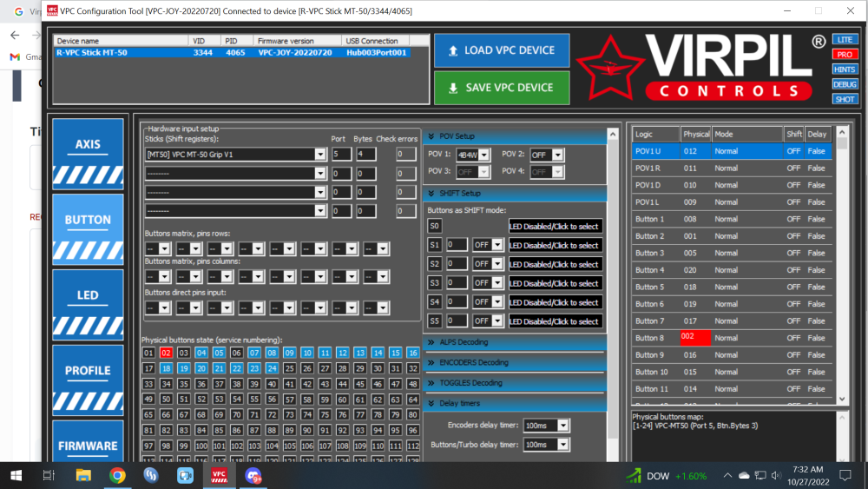Screen dimensions: 868x489
Task: Open the Windows Start menu
Action: 16,475
